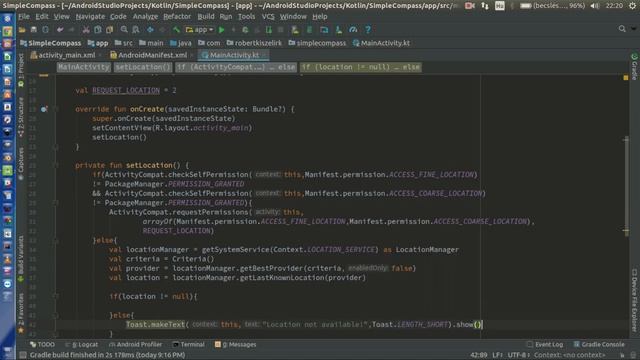Open the Terminal tool window button
The height and width of the screenshot is (360, 640).
pyautogui.click(x=189, y=344)
